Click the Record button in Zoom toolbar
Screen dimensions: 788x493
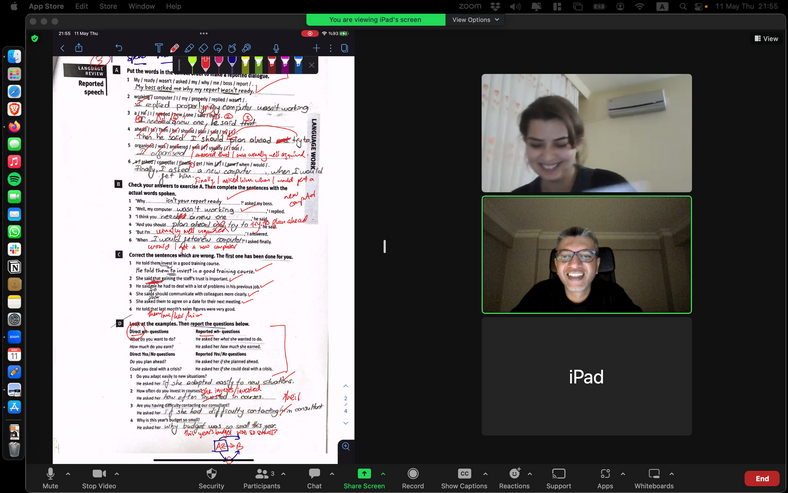click(413, 478)
